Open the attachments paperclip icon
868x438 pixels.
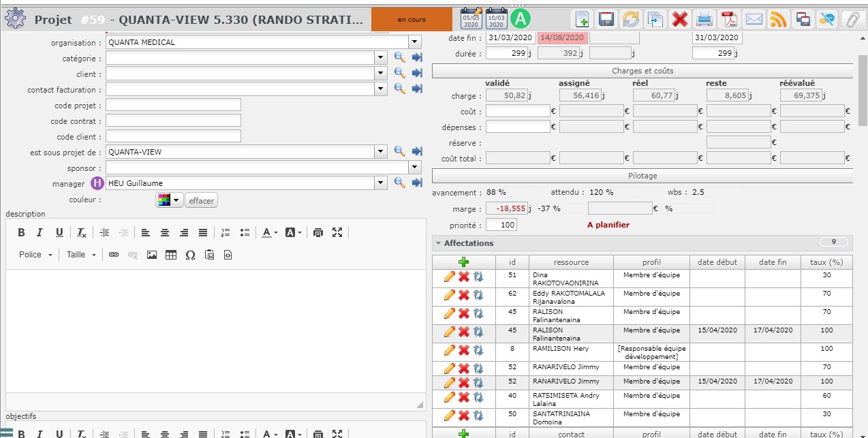[x=852, y=19]
